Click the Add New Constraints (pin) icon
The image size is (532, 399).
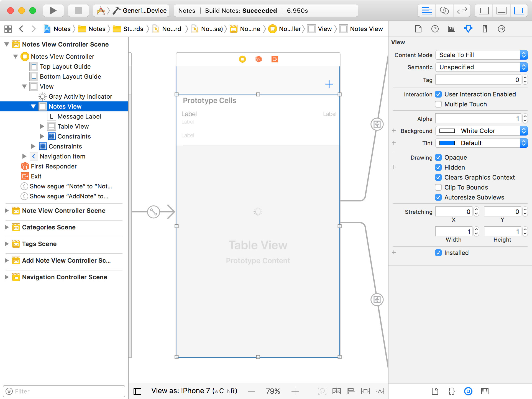click(365, 391)
